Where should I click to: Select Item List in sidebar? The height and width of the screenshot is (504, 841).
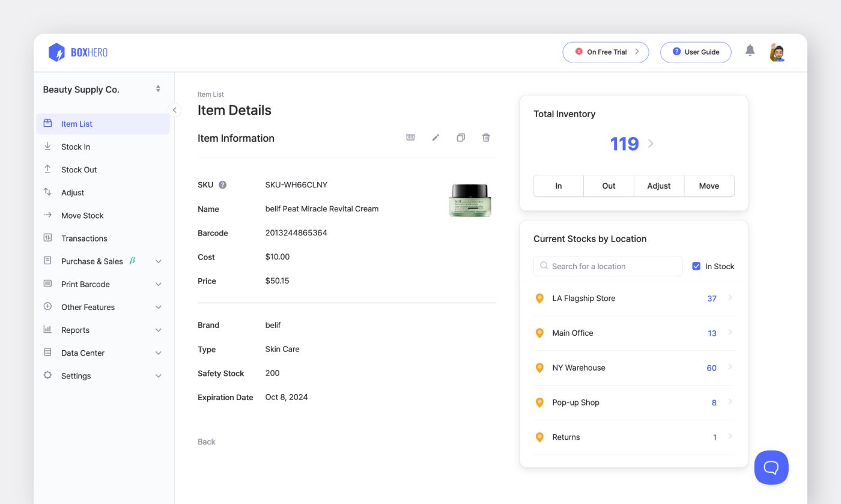coord(103,124)
